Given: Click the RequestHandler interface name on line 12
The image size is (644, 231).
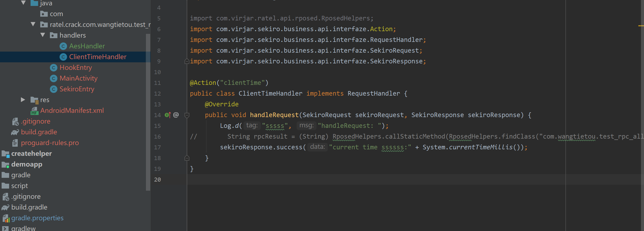Looking at the screenshot, I should (374, 93).
